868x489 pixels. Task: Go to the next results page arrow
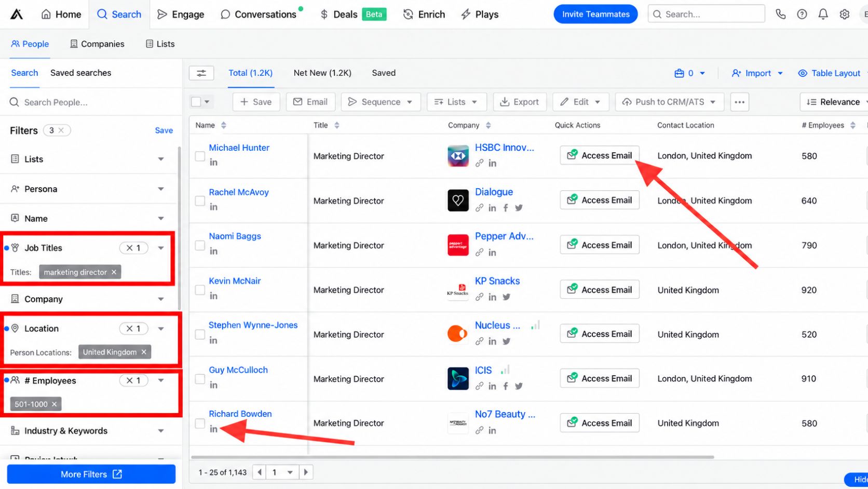pos(306,472)
